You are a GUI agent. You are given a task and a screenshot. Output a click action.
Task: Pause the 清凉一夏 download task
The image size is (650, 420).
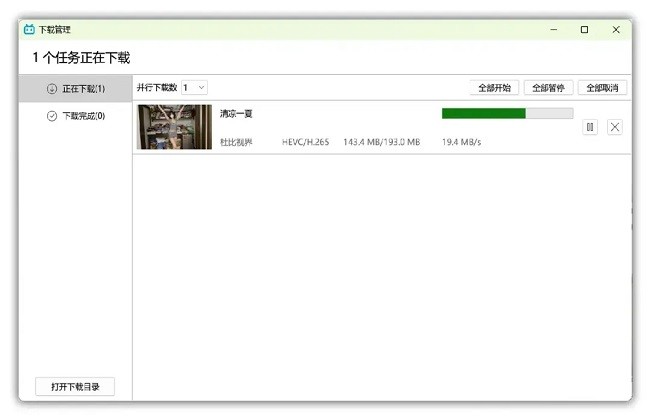[x=590, y=127]
